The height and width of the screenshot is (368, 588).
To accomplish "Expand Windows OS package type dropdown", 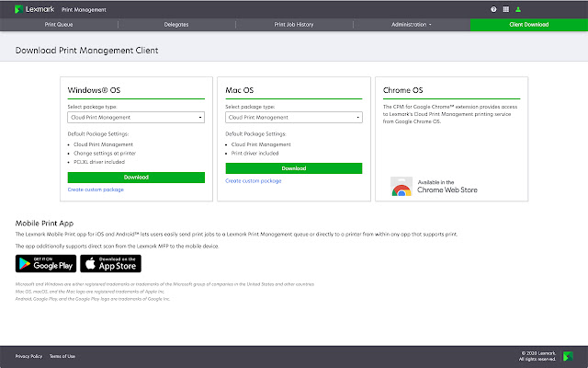I will click(136, 118).
